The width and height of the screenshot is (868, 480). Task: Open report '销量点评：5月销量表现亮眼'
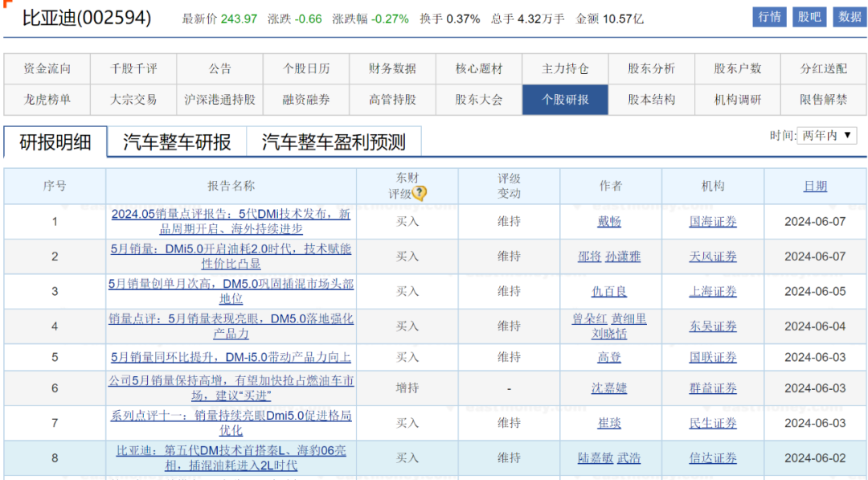pos(231,326)
